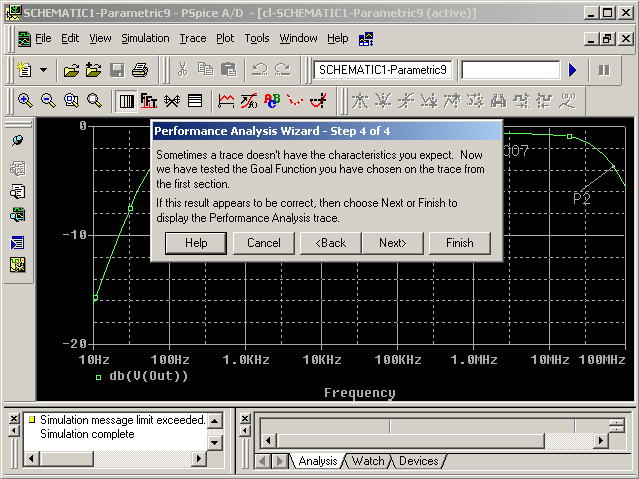Click the Save disk icon
The width and height of the screenshot is (639, 479).
[117, 70]
